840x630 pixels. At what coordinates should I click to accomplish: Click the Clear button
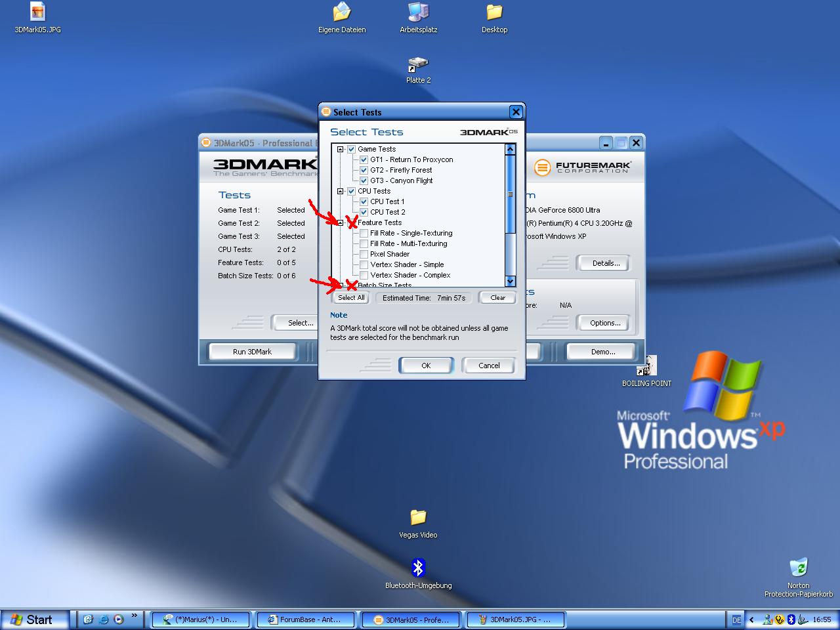[498, 297]
